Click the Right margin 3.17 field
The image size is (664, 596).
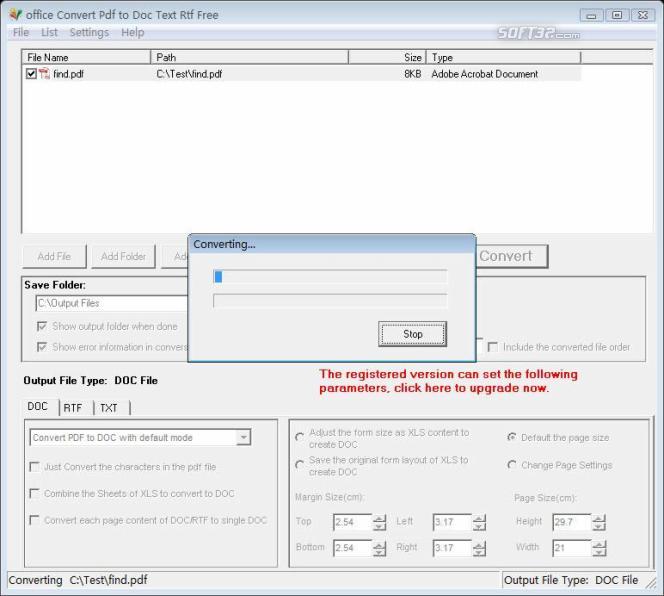[453, 548]
